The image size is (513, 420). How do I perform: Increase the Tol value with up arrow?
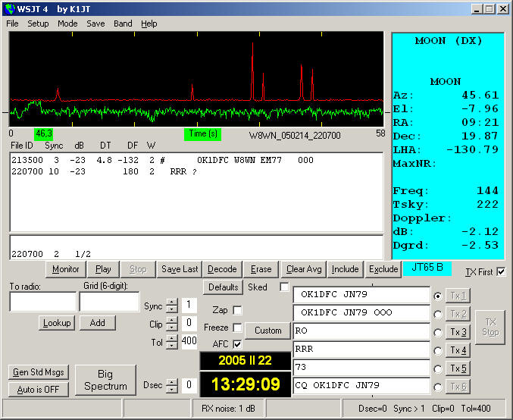[172, 338]
